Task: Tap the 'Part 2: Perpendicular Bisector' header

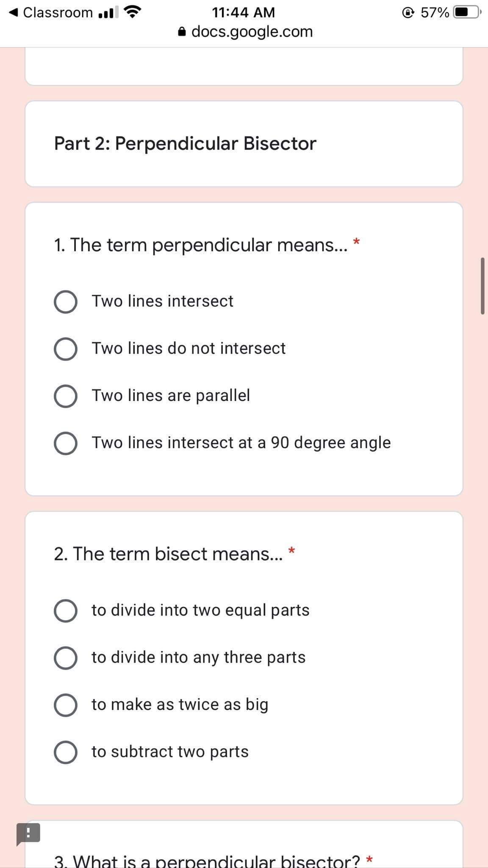Action: [x=184, y=143]
